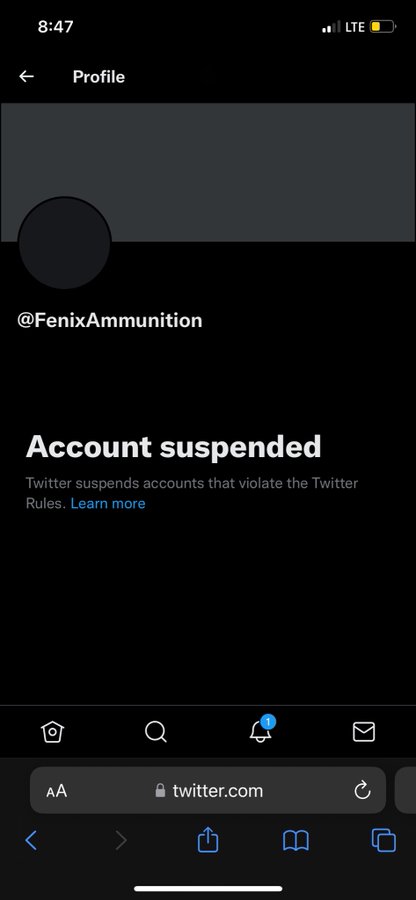Open the Search magnifier tab

(156, 731)
